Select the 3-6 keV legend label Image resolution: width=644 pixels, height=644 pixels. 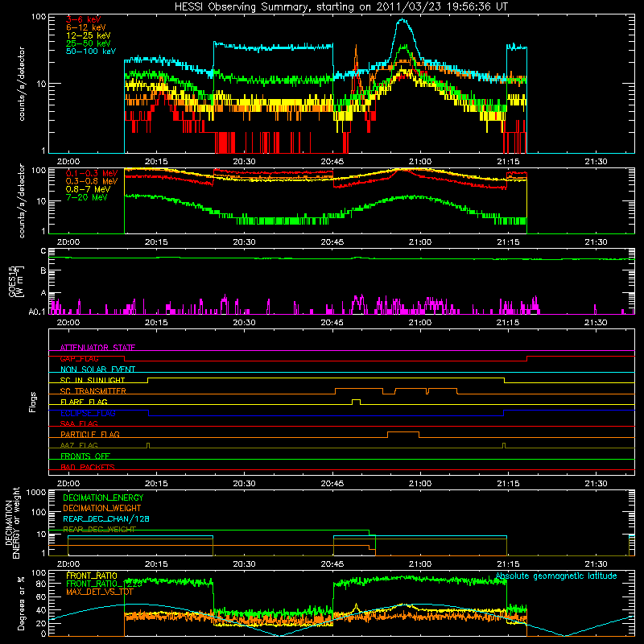pyautogui.click(x=84, y=19)
